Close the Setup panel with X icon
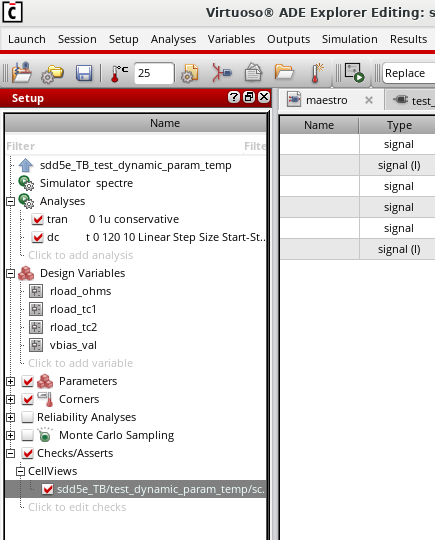Screen dimensions: 435x540 [x=264, y=97]
